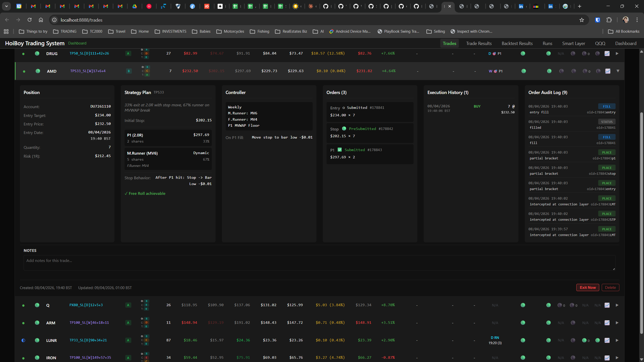Open the Backtest Results tab
This screenshot has height=362, width=644.
517,43
